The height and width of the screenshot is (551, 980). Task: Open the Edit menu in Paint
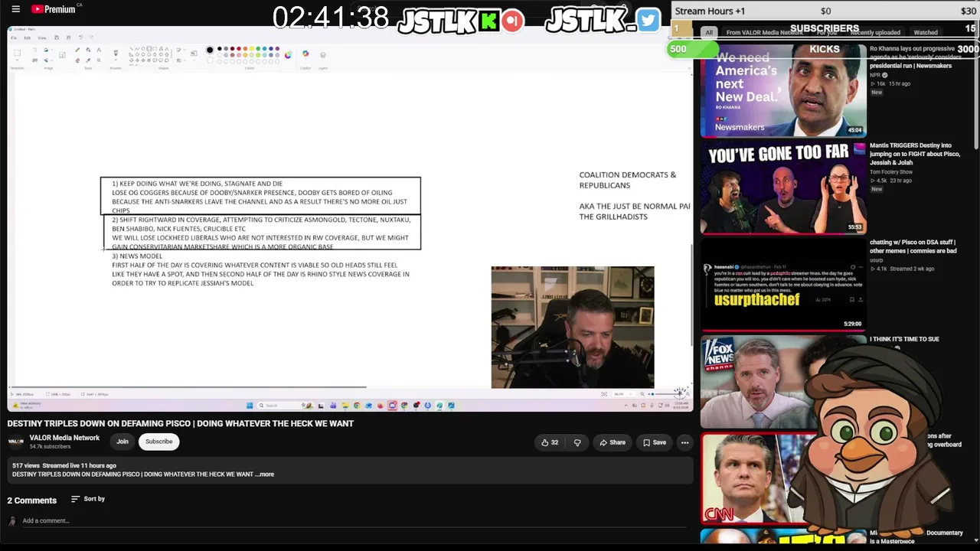click(x=27, y=37)
